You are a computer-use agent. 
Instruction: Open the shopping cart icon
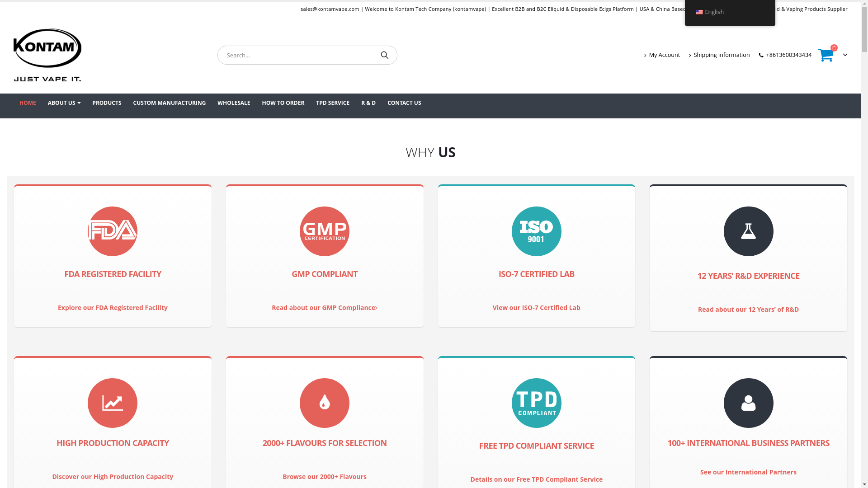pyautogui.click(x=826, y=55)
